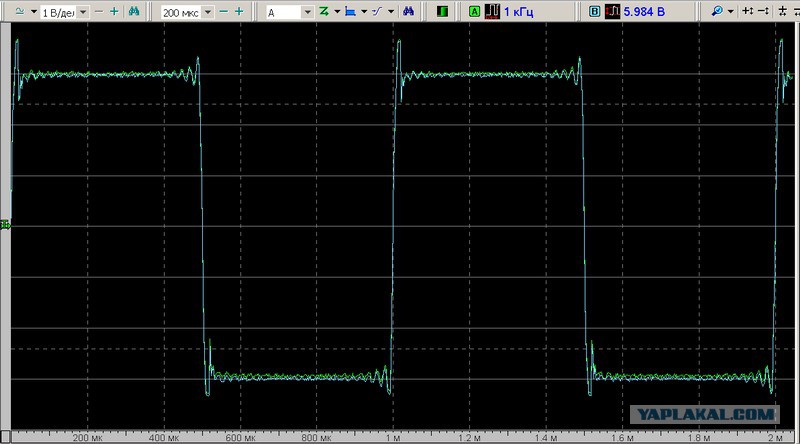Expand the trigger mode dropdown arrow
Image resolution: width=800 pixels, height=444 pixels.
[337, 11]
